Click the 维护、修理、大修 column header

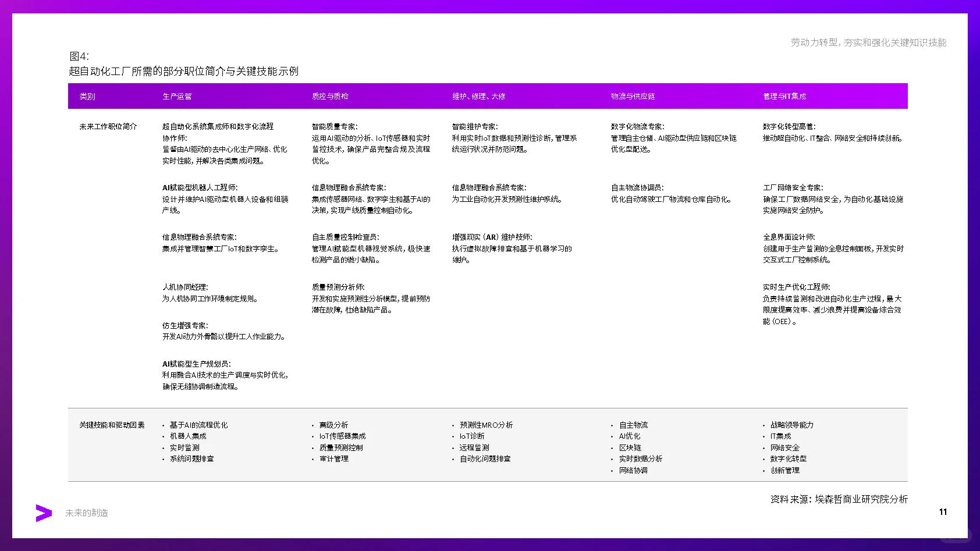478,96
